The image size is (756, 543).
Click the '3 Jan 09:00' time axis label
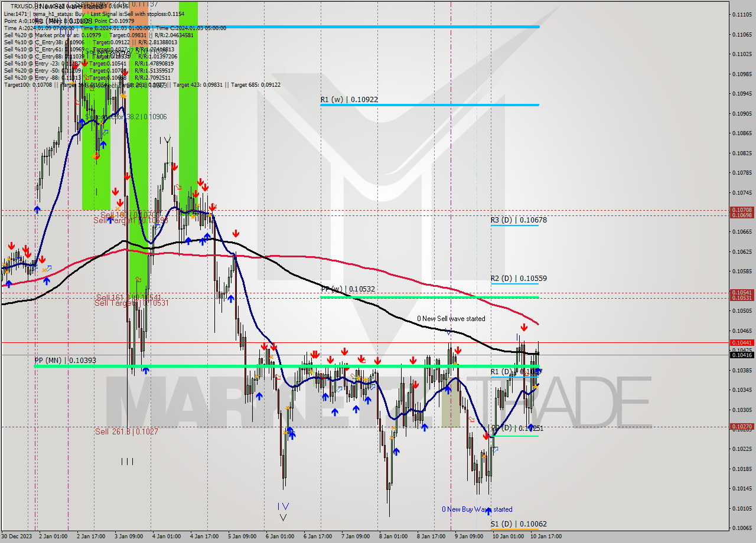click(128, 537)
